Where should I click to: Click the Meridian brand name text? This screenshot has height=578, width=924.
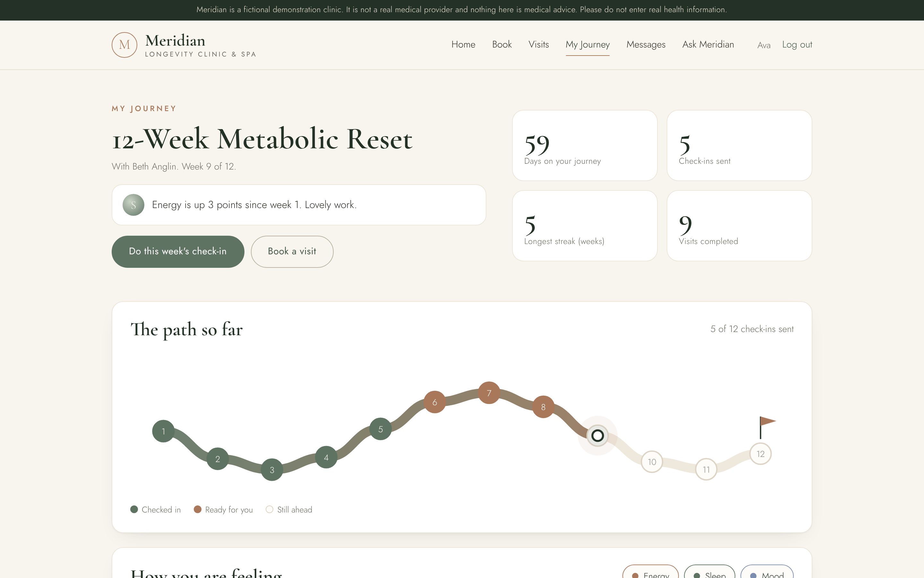(175, 40)
